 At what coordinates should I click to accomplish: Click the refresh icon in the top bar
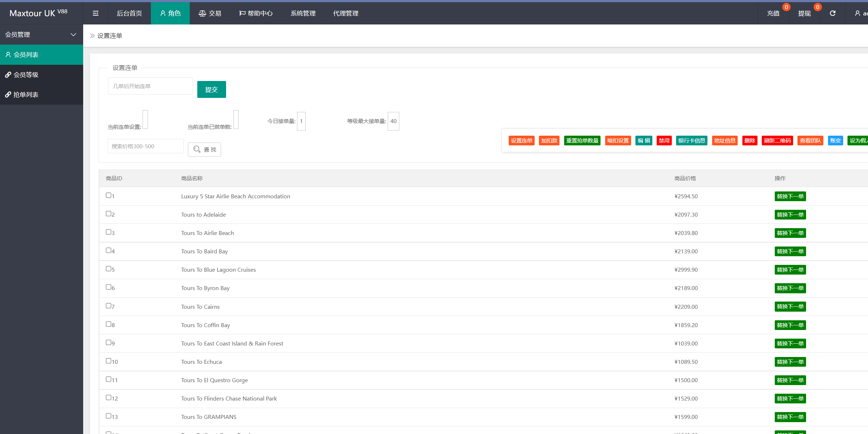click(x=832, y=13)
